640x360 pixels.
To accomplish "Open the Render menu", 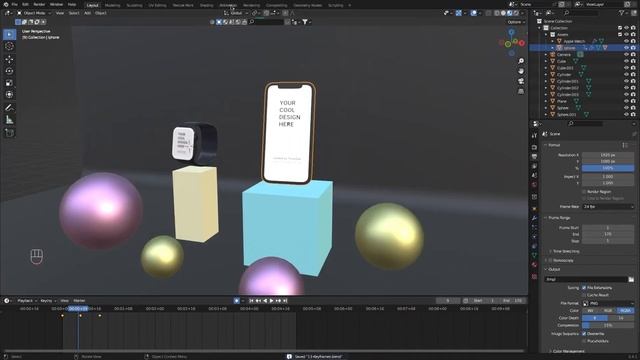I will 39,4.
